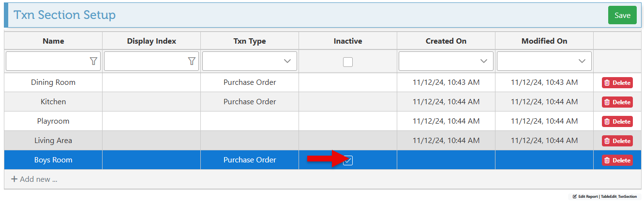Delete the Dining Room row
The width and height of the screenshot is (644, 208).
[617, 83]
